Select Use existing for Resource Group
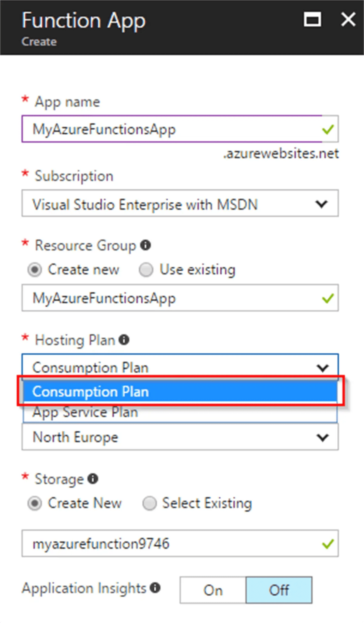Screen dimensions: 364x623 146,269
